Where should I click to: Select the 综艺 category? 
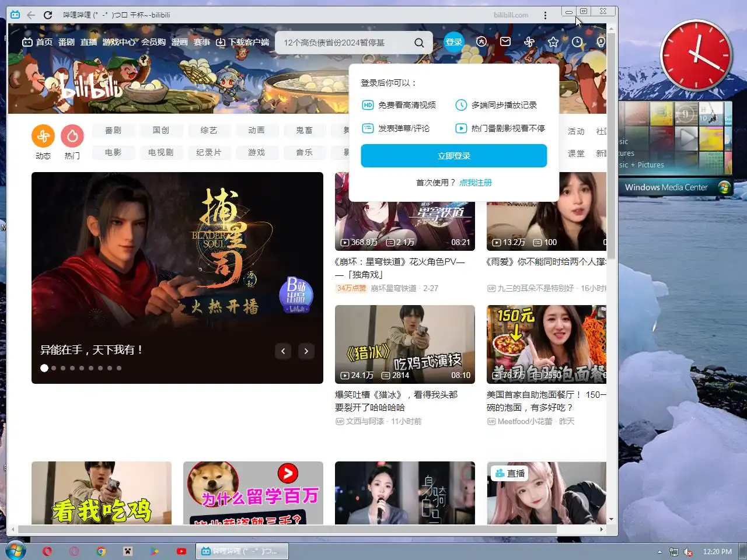coord(209,130)
